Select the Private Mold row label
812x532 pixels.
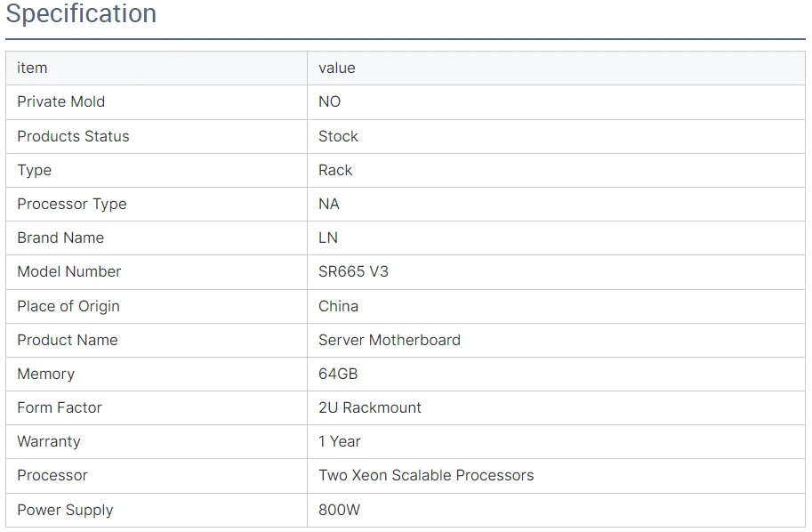pyautogui.click(x=60, y=101)
